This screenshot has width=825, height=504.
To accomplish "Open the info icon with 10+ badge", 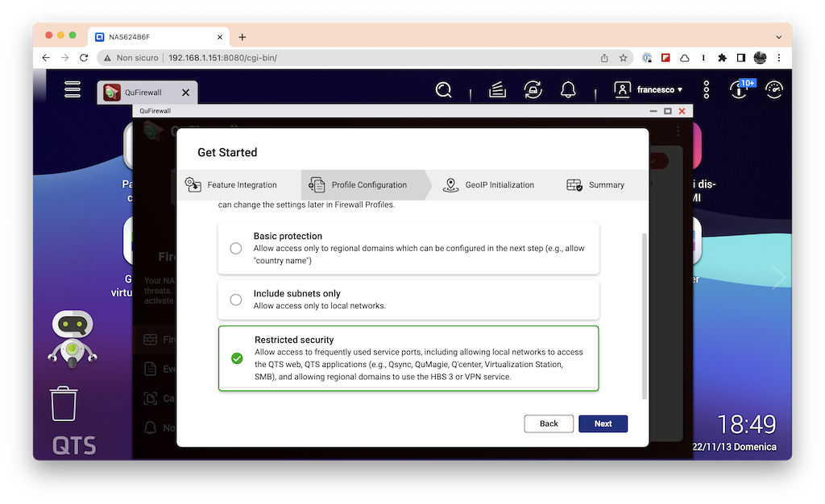I will [741, 89].
